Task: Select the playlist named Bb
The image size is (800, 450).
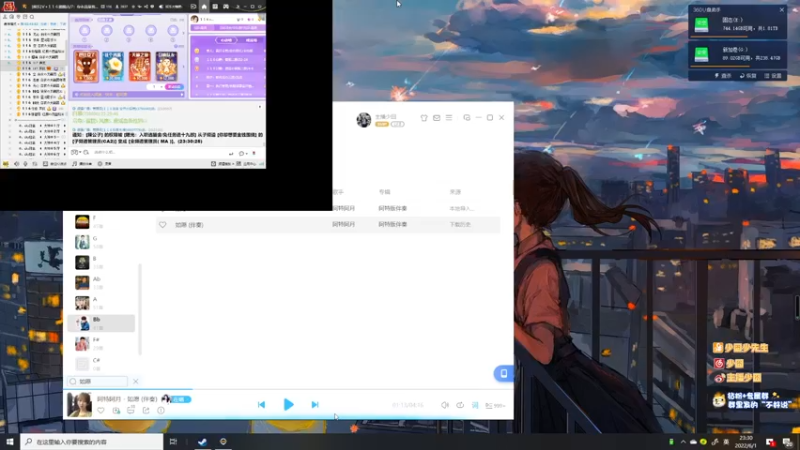Action: coord(101,323)
